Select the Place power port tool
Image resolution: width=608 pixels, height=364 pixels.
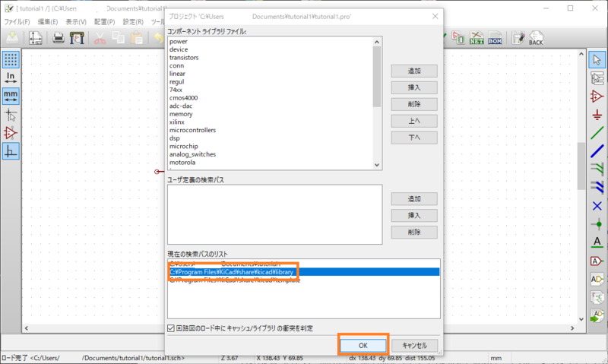click(597, 115)
